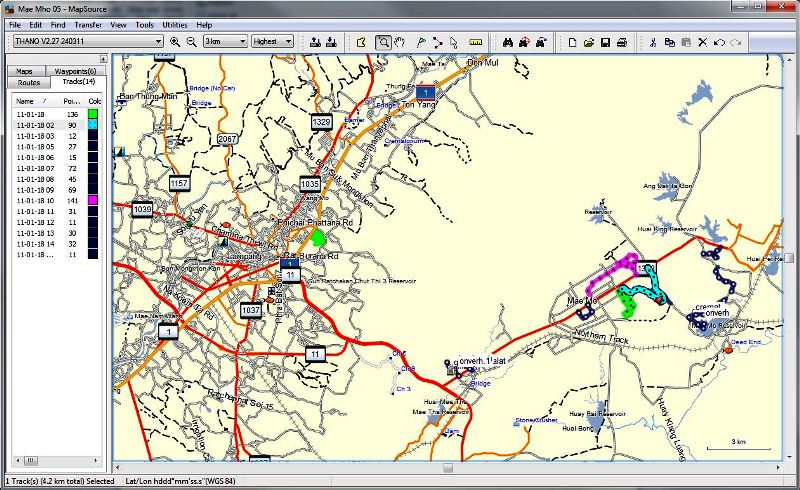The width and height of the screenshot is (800, 490).
Task: Click the green color swatch of track 11-01-18
Action: [93, 115]
